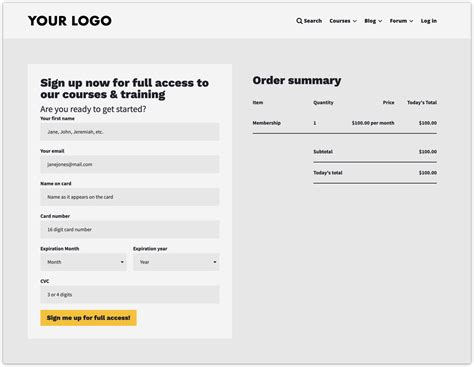Click the Search link text
Screen dimensions: 474x367
coord(313,21)
